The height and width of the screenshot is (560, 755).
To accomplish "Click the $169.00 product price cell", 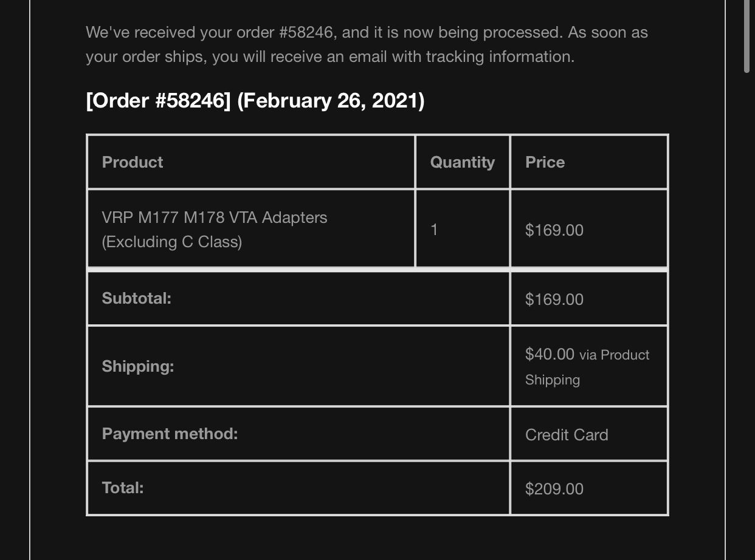I will point(554,230).
